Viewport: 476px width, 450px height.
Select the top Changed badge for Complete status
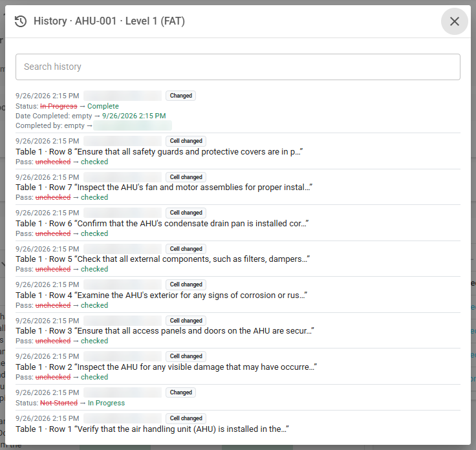(180, 96)
